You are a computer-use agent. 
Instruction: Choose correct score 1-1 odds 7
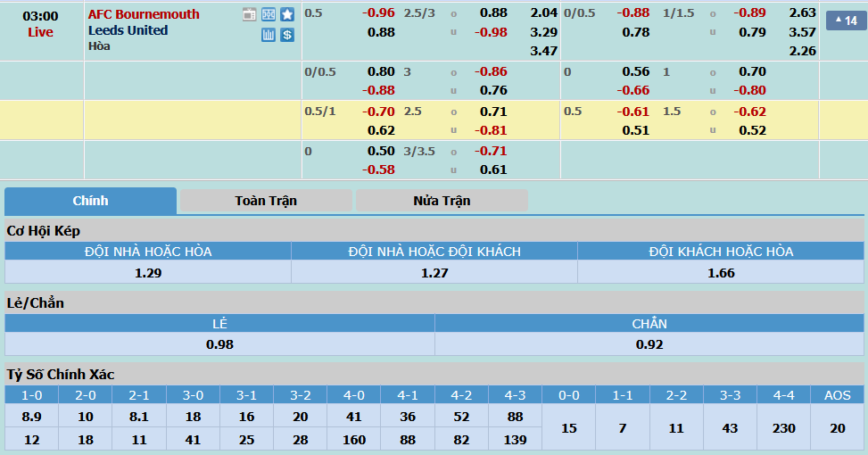(623, 428)
